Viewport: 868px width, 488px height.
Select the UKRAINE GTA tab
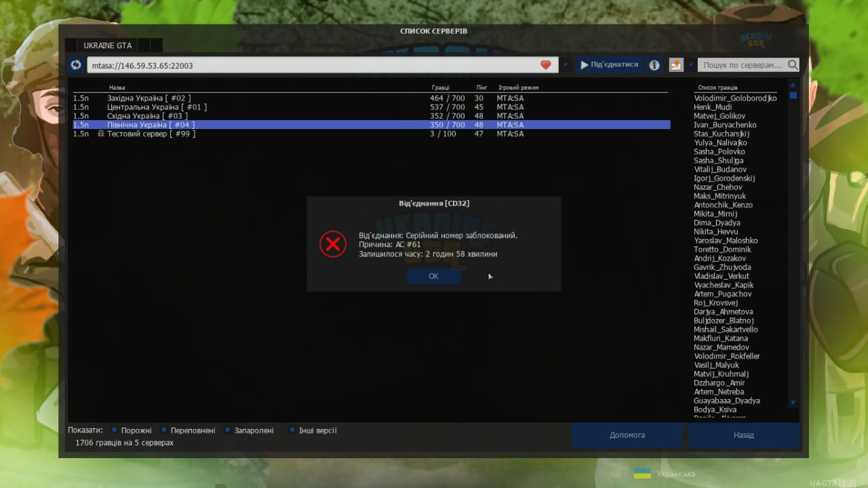tap(107, 45)
